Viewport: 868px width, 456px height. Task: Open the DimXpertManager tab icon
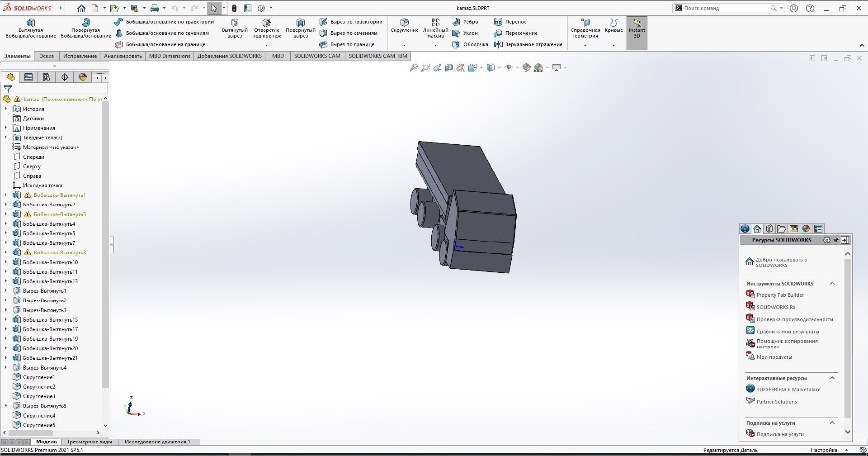click(65, 77)
